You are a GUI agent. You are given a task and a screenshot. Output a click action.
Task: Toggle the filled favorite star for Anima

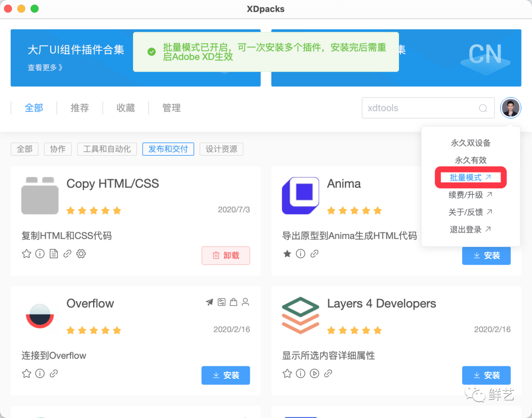(x=287, y=254)
